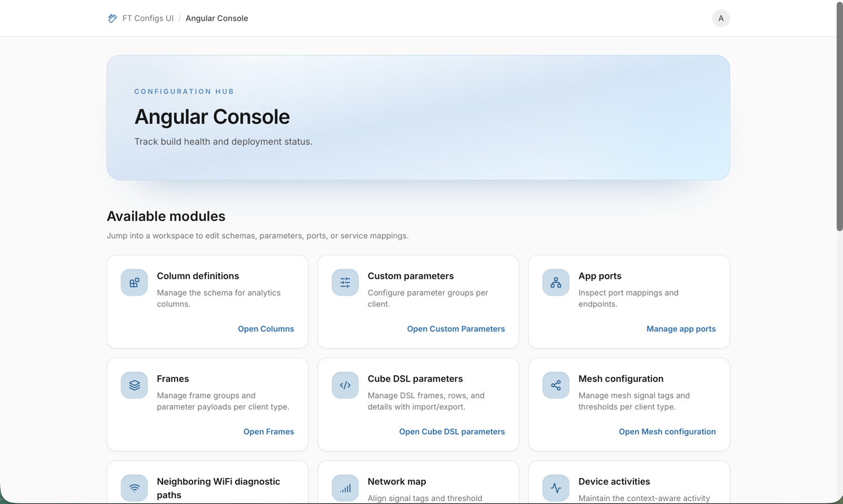This screenshot has height=504, width=843.
Task: Select the Angular Console breadcrumb
Action: [216, 18]
